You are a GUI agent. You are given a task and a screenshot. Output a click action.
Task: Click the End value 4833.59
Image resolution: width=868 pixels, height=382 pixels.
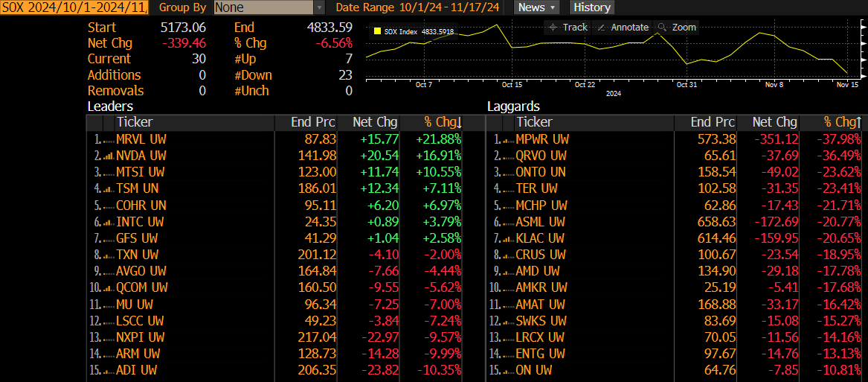click(329, 27)
